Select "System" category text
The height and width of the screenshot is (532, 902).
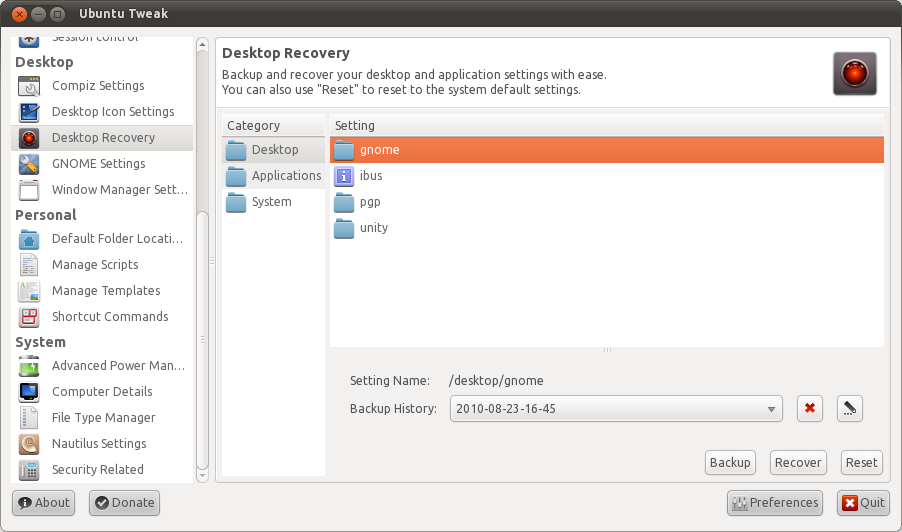(x=272, y=202)
